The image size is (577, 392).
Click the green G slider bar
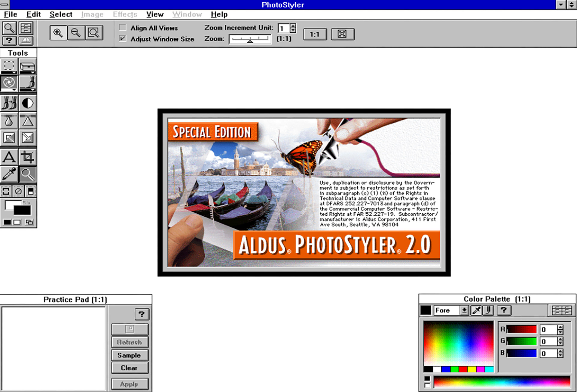[x=521, y=341]
